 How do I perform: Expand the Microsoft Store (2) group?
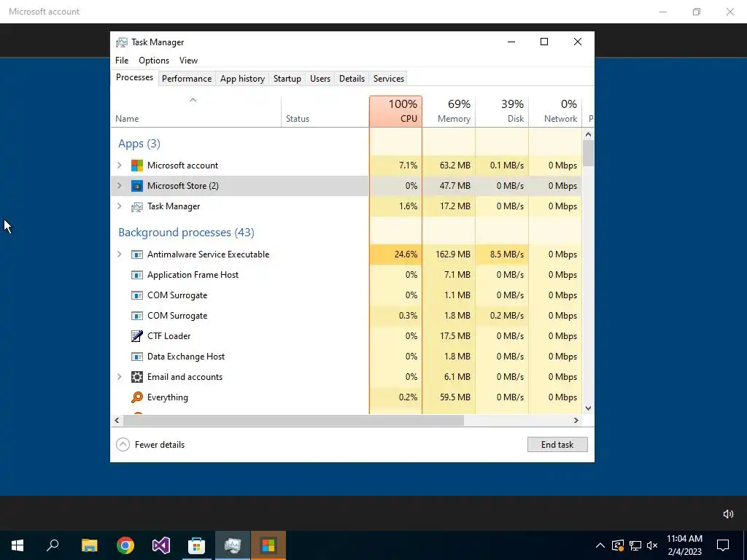tap(120, 186)
